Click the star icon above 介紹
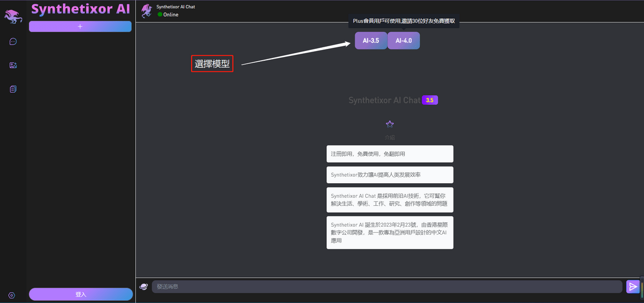644x303 pixels. pyautogui.click(x=390, y=124)
